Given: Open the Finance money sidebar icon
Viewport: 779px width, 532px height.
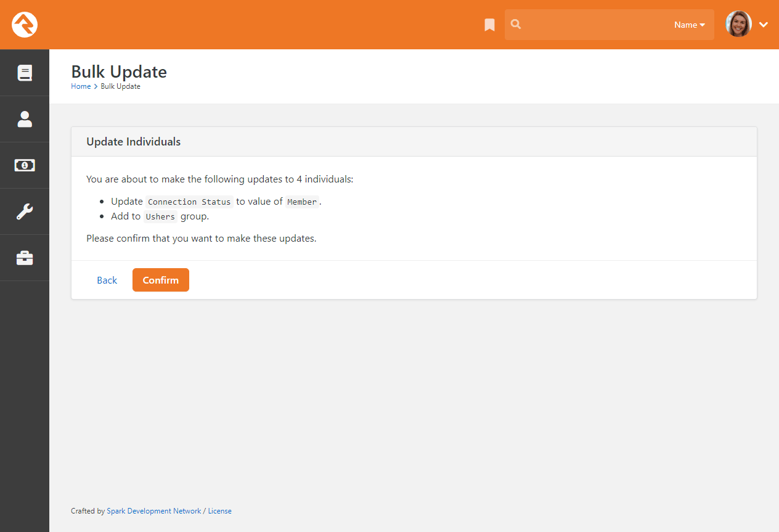Looking at the screenshot, I should 25,165.
